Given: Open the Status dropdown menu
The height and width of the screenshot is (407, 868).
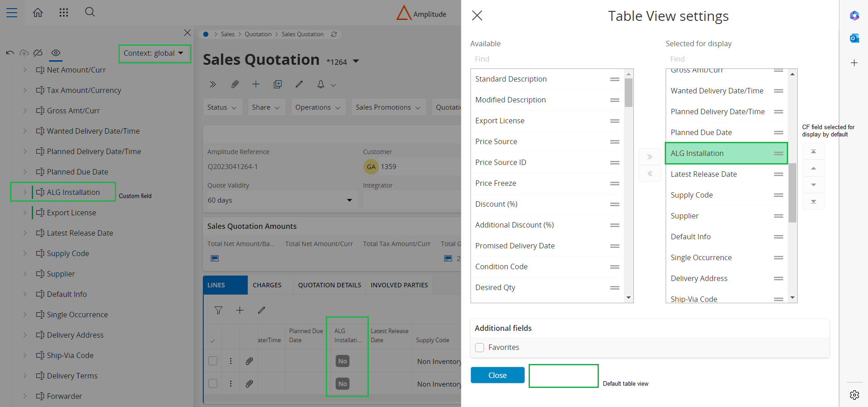Looking at the screenshot, I should [222, 107].
